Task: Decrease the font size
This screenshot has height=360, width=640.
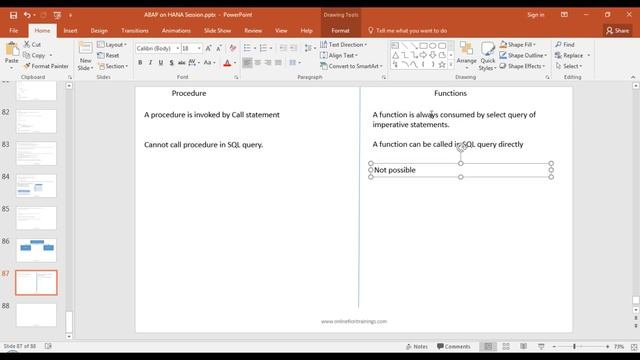Action: tap(219, 48)
